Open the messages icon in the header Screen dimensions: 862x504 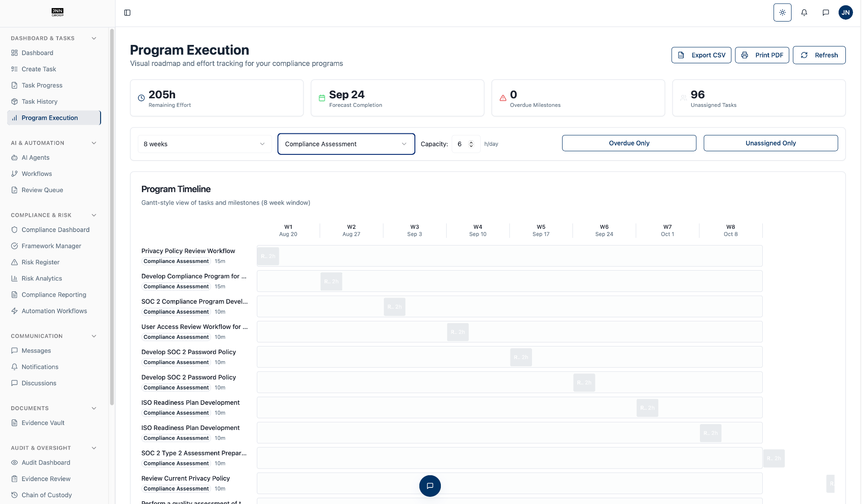(826, 13)
